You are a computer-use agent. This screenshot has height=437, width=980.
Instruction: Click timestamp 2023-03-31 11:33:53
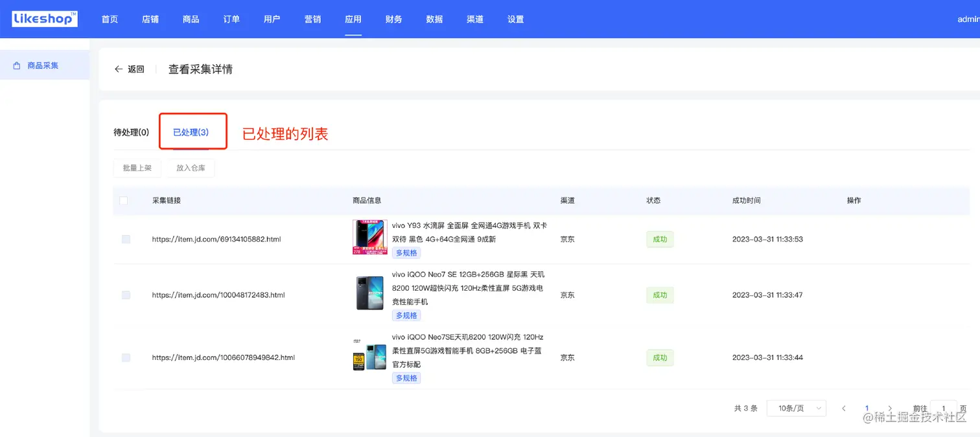click(767, 239)
